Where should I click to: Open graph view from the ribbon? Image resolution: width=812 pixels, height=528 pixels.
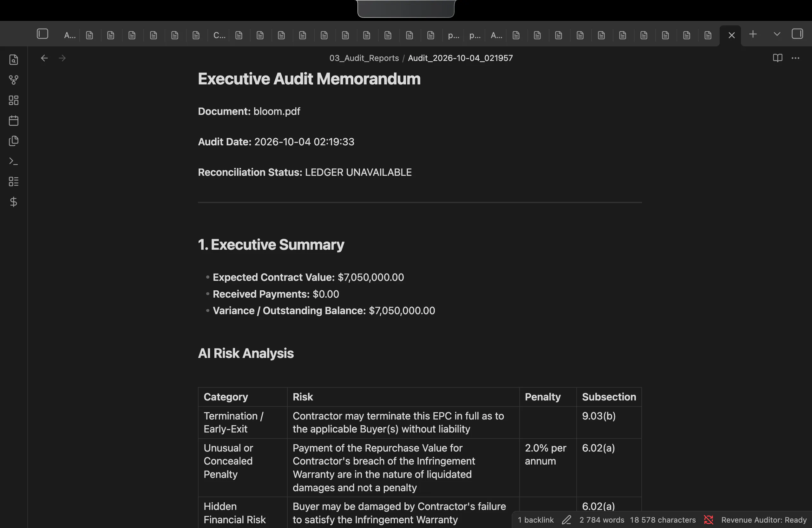click(x=14, y=80)
